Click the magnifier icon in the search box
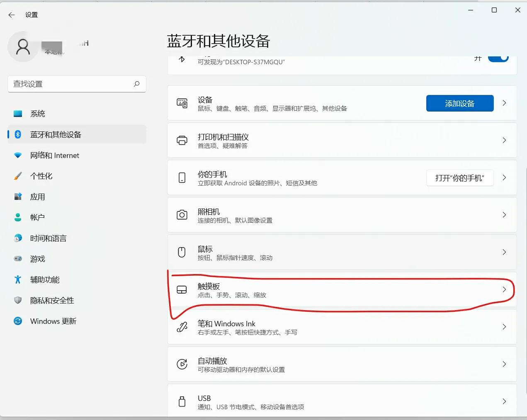 pyautogui.click(x=136, y=84)
